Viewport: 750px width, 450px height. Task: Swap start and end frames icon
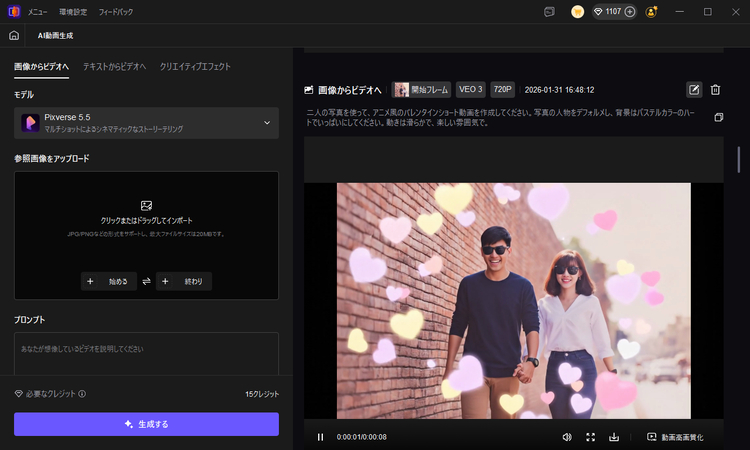pos(146,281)
